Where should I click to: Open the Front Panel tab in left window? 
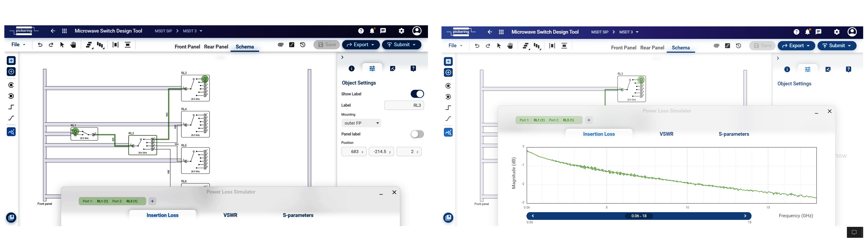click(187, 47)
